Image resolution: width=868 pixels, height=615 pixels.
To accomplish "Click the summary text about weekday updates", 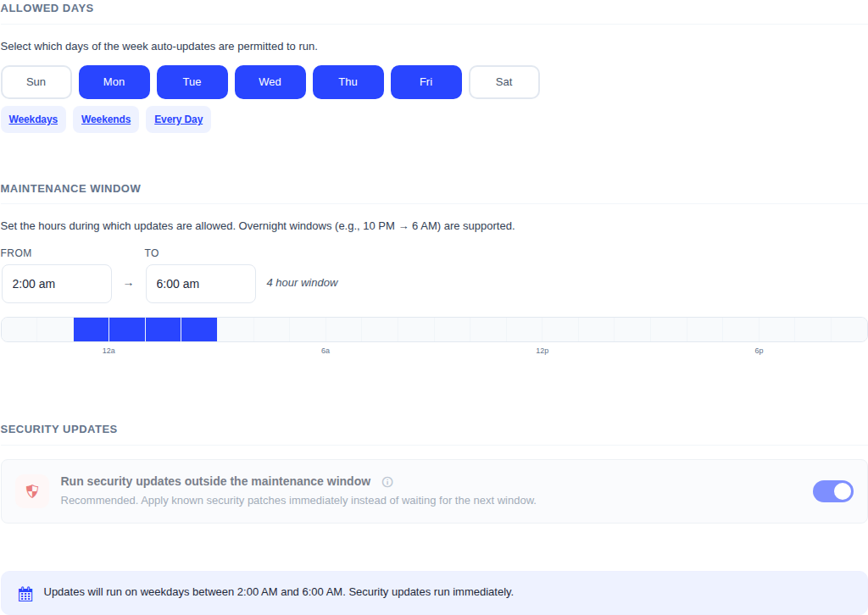I will coord(278,592).
